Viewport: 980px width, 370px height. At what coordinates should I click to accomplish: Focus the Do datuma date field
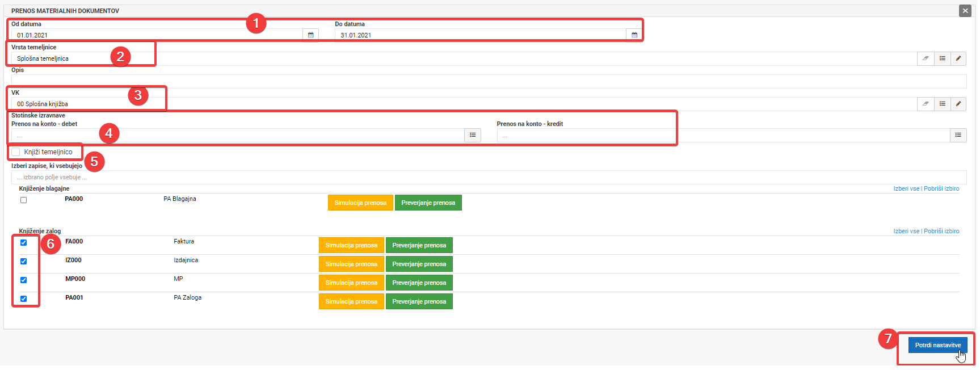481,35
